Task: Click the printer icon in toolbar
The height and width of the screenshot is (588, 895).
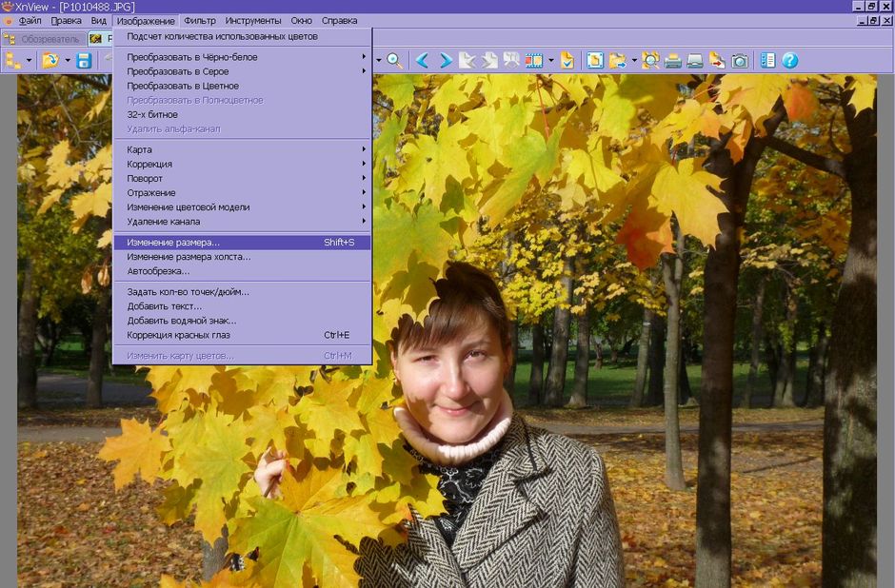Action: click(x=673, y=61)
